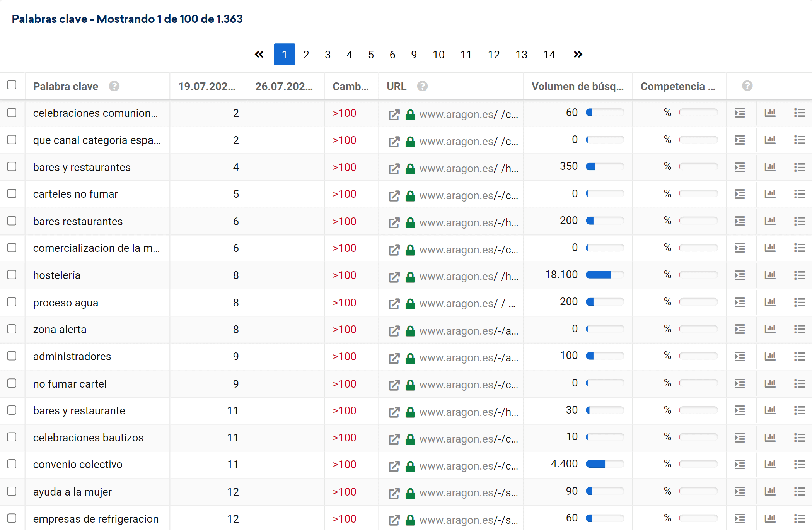
Task: Jump to first page with double left arrow
Action: point(259,55)
